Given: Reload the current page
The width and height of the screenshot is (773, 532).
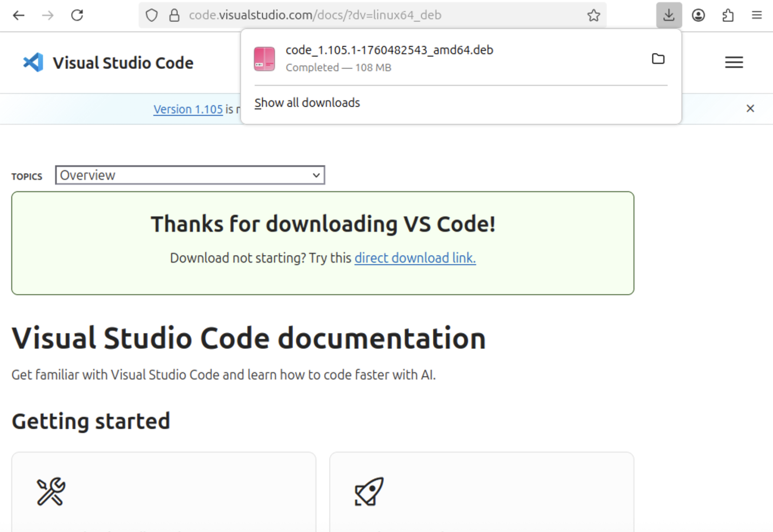Looking at the screenshot, I should (77, 15).
